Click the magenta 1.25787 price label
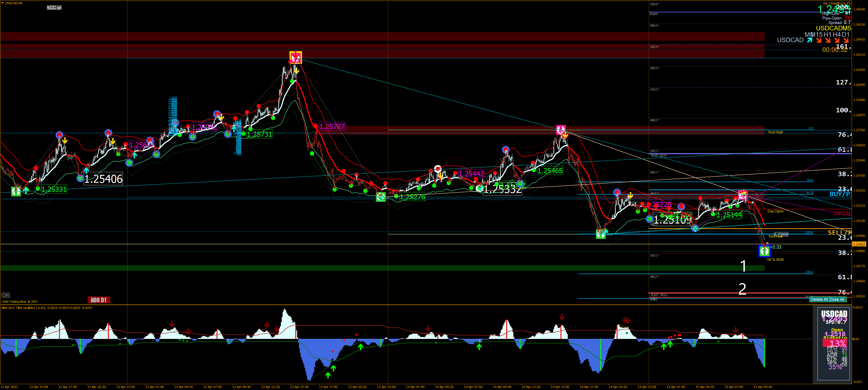The width and height of the screenshot is (868, 390). coord(332,127)
